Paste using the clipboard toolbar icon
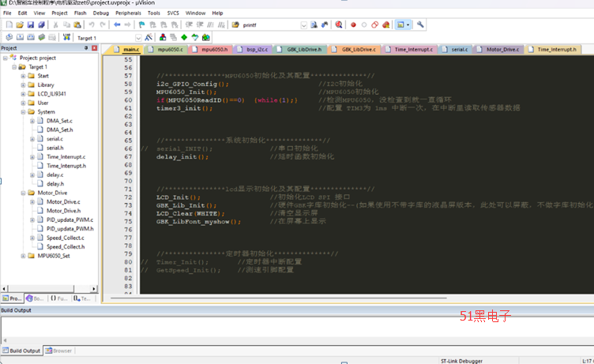This screenshot has height=364, width=594. [77, 25]
